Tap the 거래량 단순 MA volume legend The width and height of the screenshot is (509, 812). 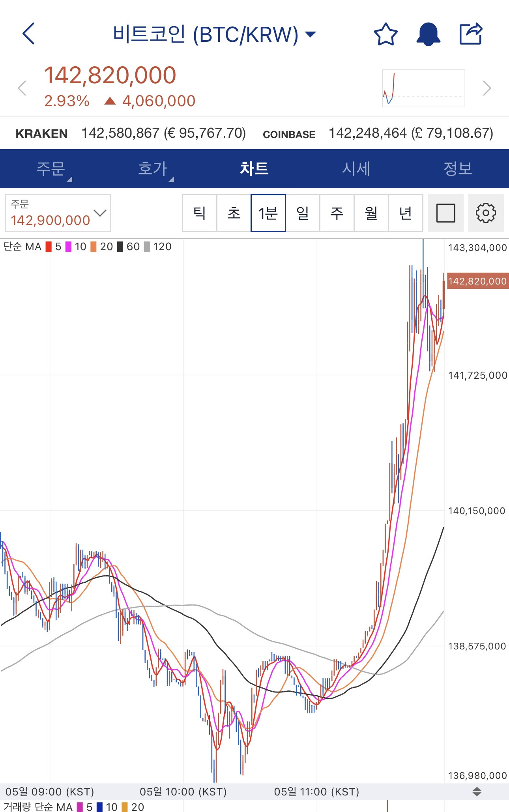click(x=38, y=807)
